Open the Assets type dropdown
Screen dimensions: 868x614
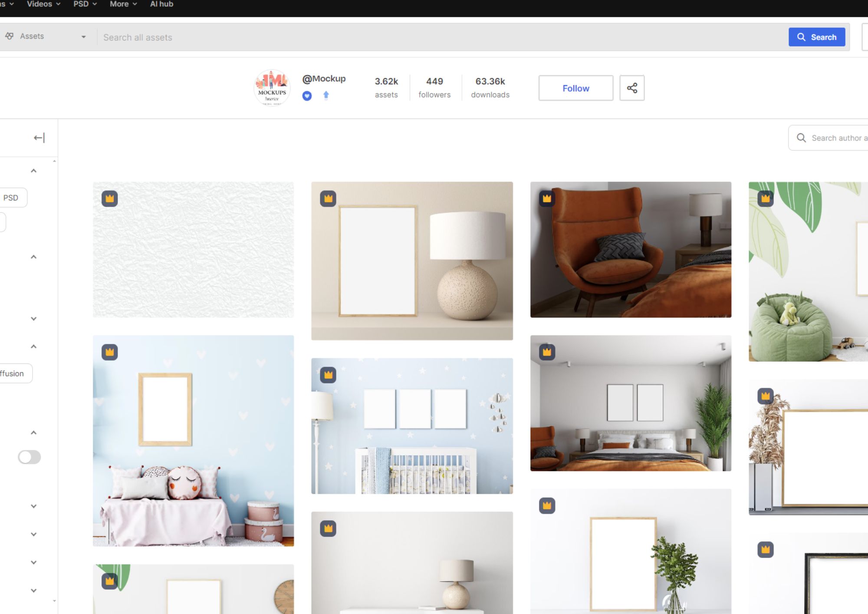[x=46, y=37]
